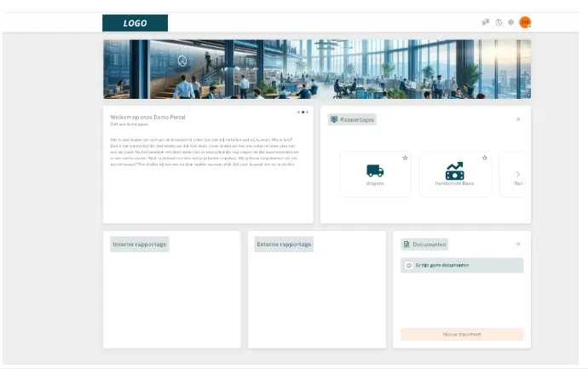The width and height of the screenshot is (588, 369).
Task: Select the last carousel dot in welcome card
Action: [x=307, y=112]
